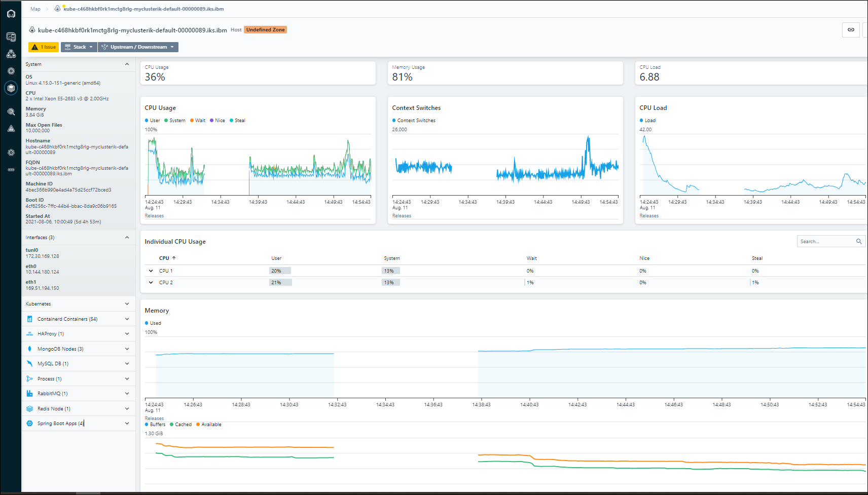Expand the CPU 2 row
The height and width of the screenshot is (495, 868).
[151, 283]
